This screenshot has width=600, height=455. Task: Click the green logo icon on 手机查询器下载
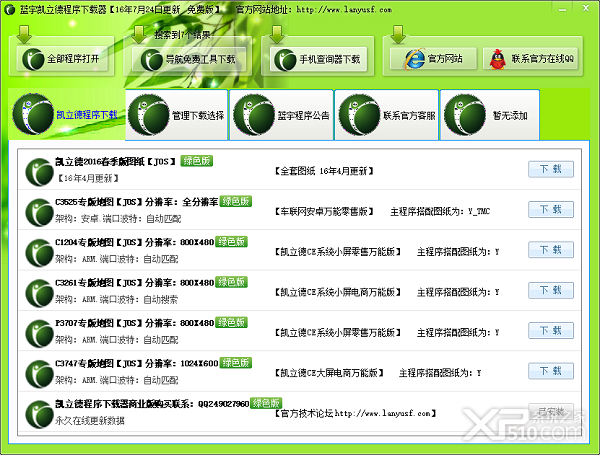click(285, 60)
